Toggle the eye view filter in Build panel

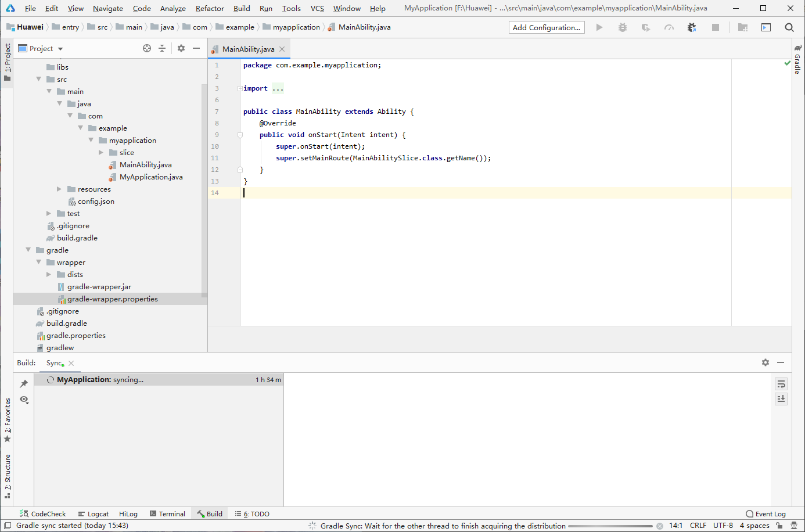pyautogui.click(x=24, y=400)
